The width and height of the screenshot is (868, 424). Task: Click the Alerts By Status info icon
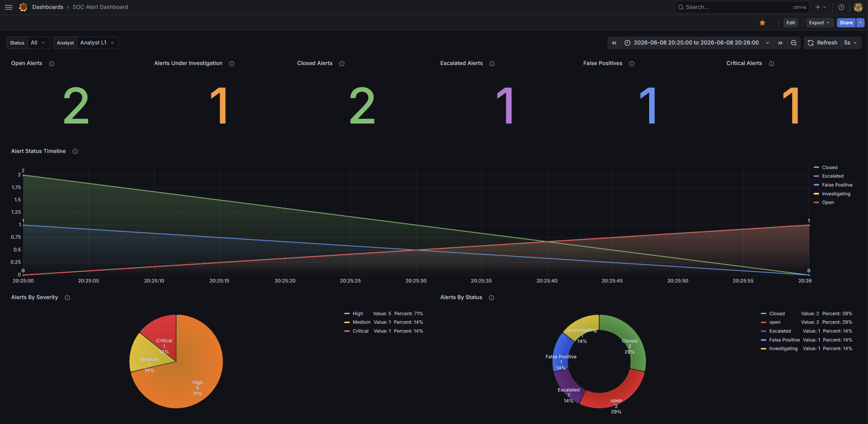click(491, 298)
